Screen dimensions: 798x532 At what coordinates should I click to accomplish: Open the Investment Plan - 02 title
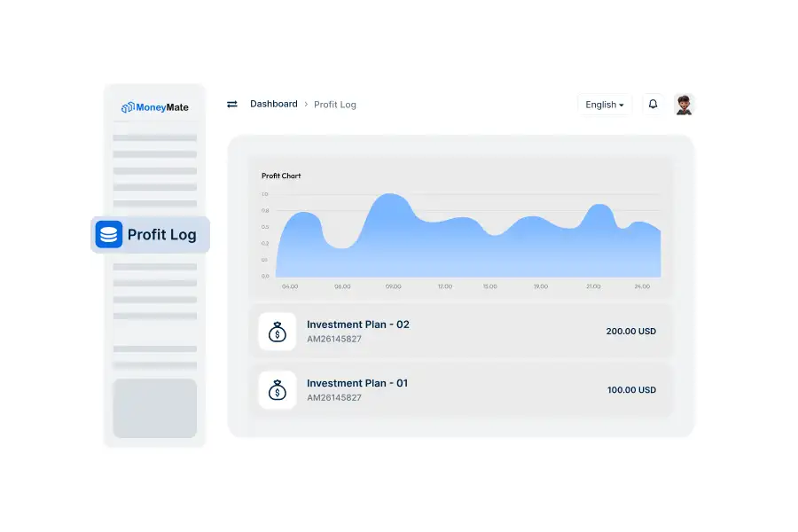(358, 325)
